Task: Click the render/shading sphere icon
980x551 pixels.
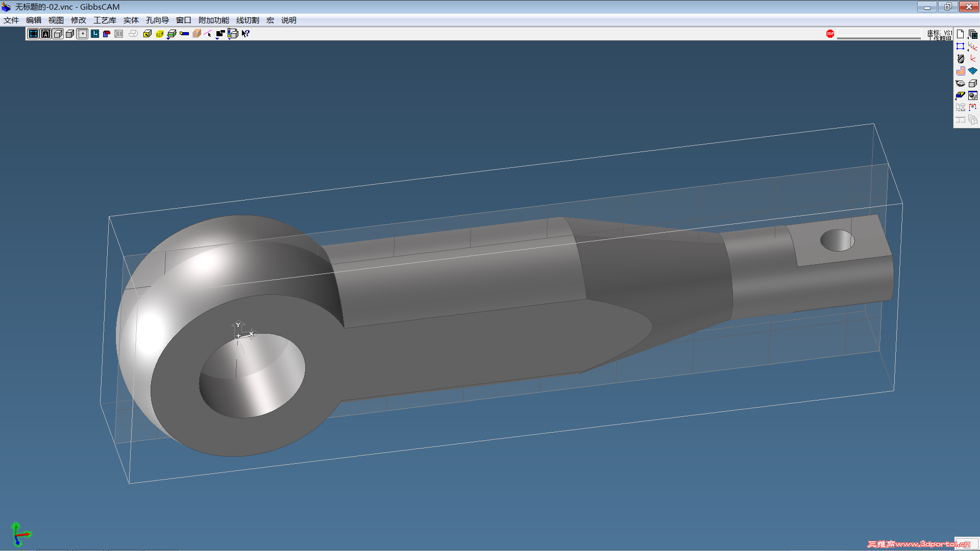Action: tap(973, 95)
